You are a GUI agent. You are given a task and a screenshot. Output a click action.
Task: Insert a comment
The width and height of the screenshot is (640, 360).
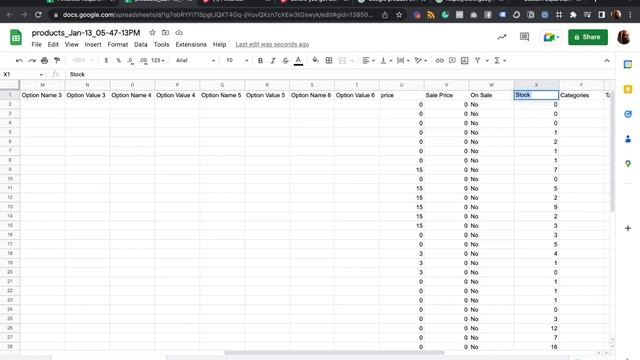coord(452,60)
